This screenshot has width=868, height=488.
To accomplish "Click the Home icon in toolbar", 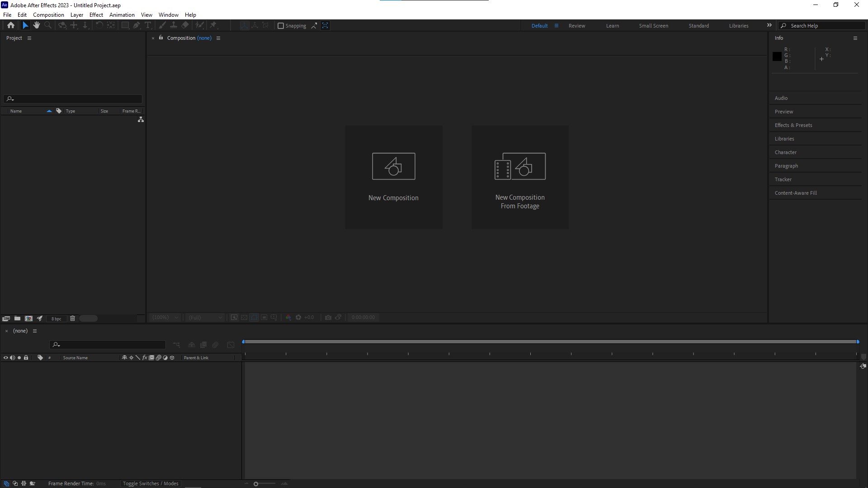I will coord(11,25).
